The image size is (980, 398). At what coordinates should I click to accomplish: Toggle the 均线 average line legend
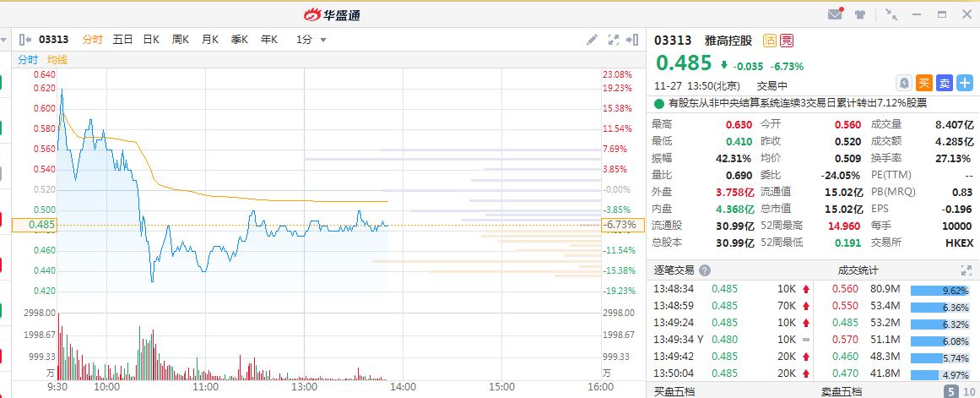click(57, 59)
